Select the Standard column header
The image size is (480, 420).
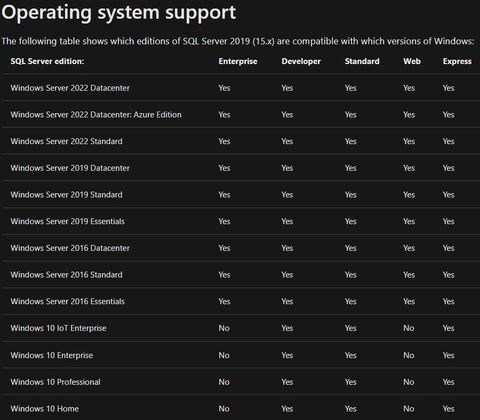pos(362,61)
